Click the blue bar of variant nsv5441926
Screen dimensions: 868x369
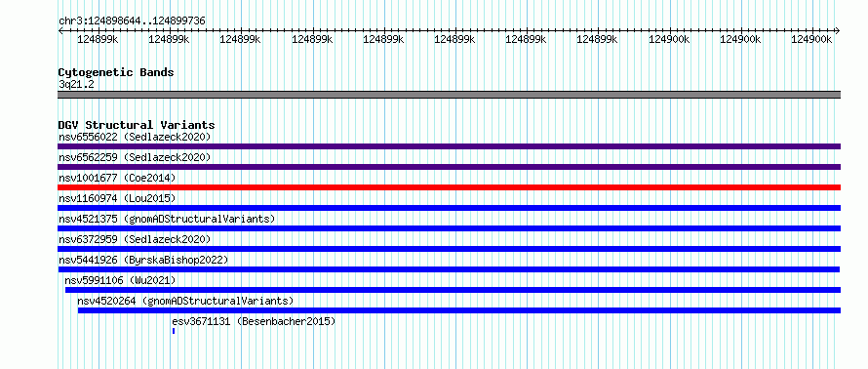(449, 269)
